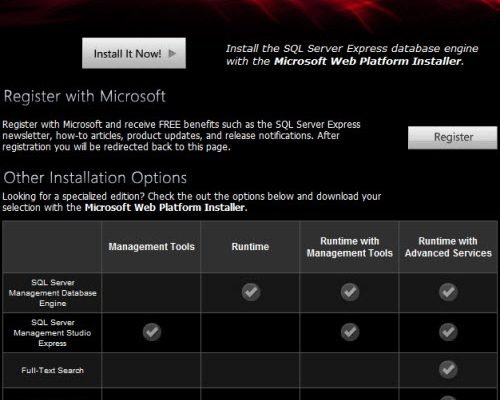Click the Runtime checkmark for Database Engine row
Viewport: 500px width, 400px height.
click(251, 292)
